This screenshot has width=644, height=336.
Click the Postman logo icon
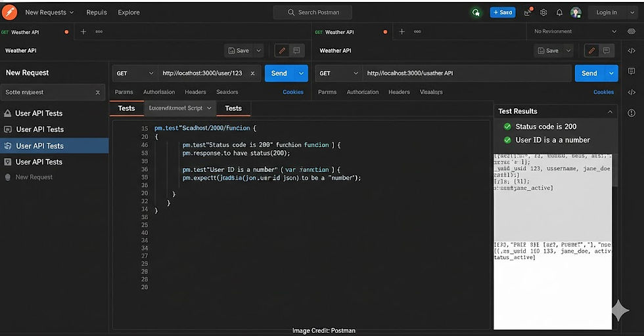tap(9, 12)
